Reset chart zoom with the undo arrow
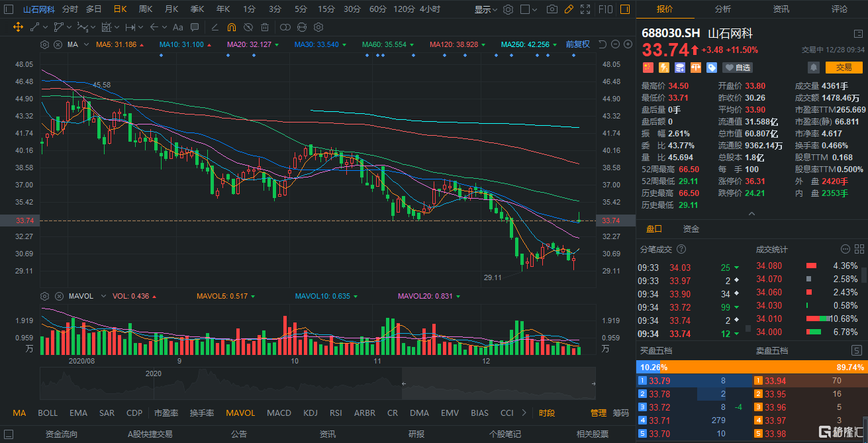This screenshot has height=443, width=868. (602, 44)
